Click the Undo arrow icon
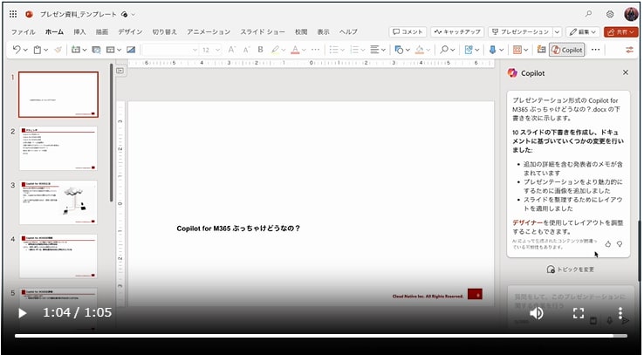This screenshot has width=644, height=355. pyautogui.click(x=17, y=50)
